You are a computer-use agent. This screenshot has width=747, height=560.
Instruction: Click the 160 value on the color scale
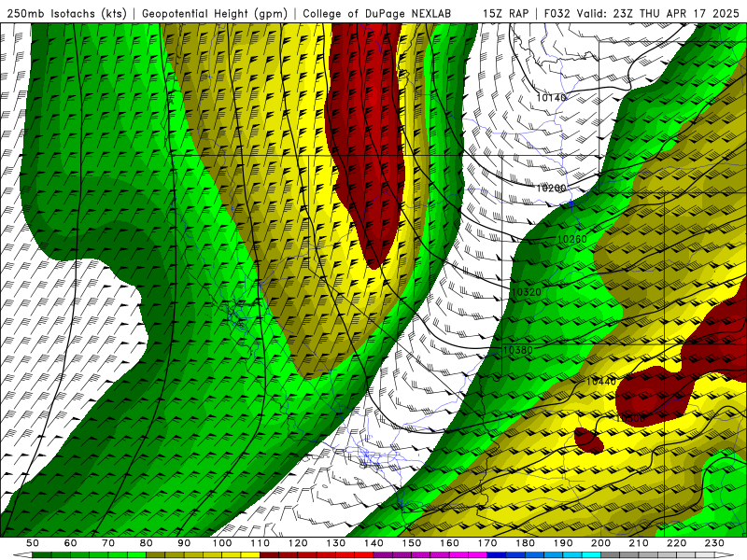tap(449, 543)
